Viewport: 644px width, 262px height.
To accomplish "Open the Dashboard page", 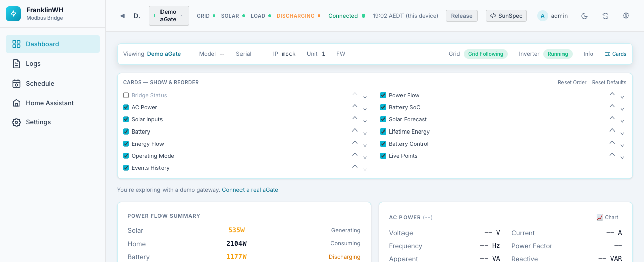I will pos(52,44).
